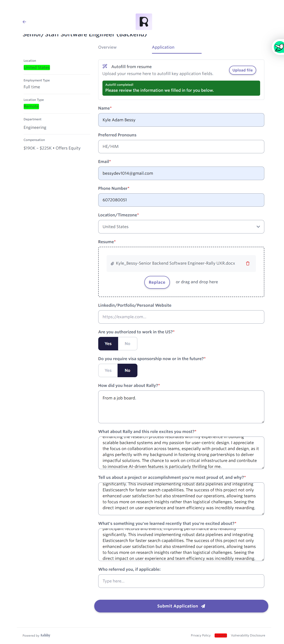Click the back arrow icon
The image size is (284, 644).
click(x=24, y=22)
